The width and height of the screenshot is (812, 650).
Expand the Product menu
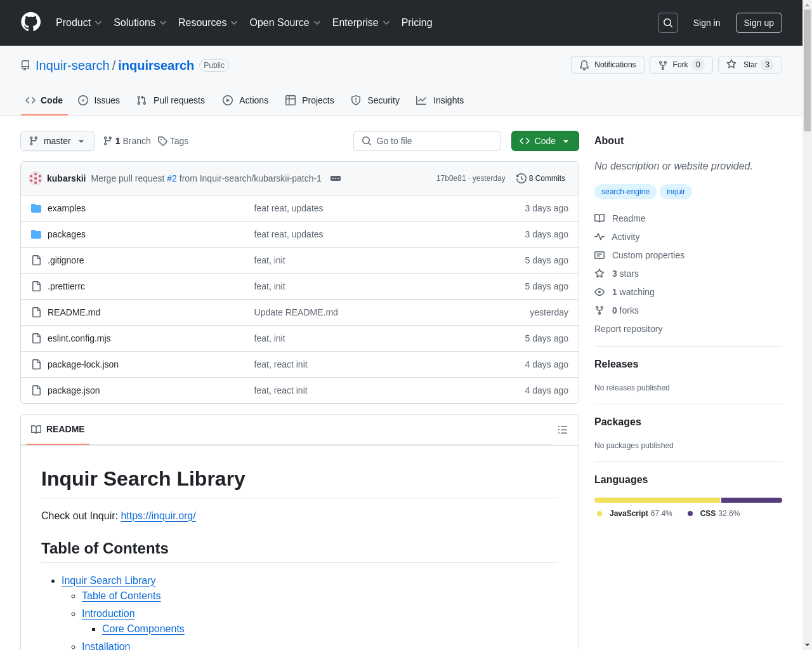pos(79,23)
